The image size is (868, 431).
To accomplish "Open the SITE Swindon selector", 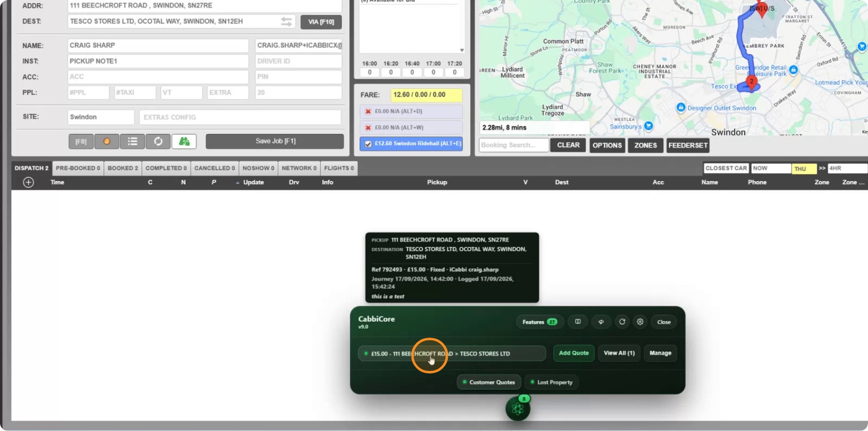I will 101,117.
